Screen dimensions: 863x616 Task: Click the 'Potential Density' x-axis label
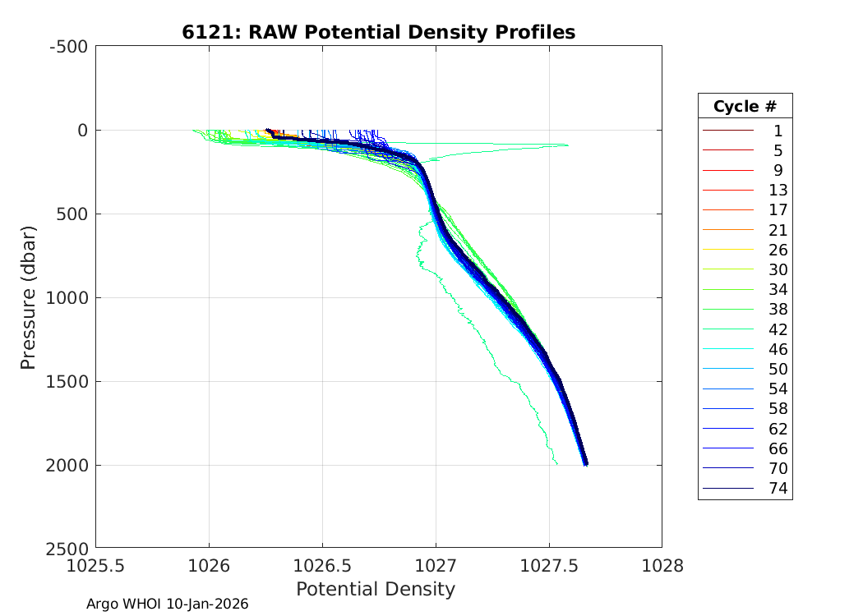tap(375, 589)
